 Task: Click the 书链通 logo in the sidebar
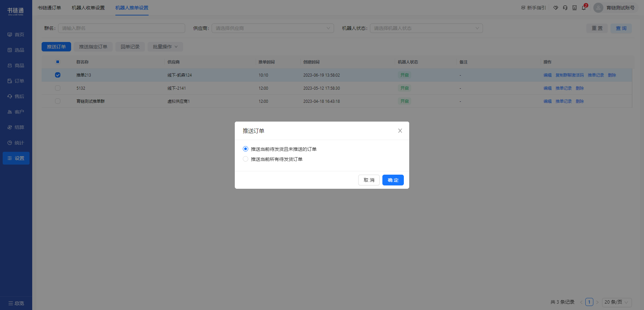[x=16, y=11]
